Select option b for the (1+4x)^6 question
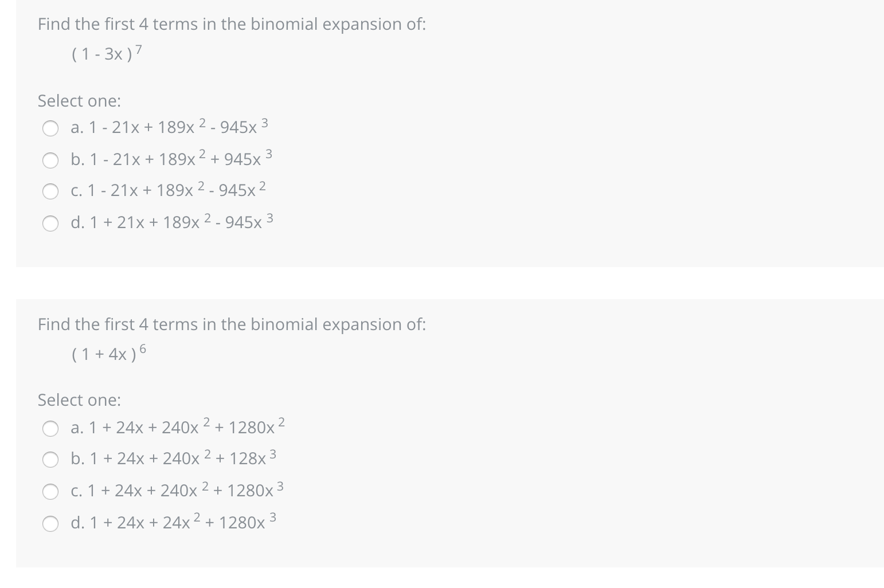The image size is (884, 588). tap(51, 459)
